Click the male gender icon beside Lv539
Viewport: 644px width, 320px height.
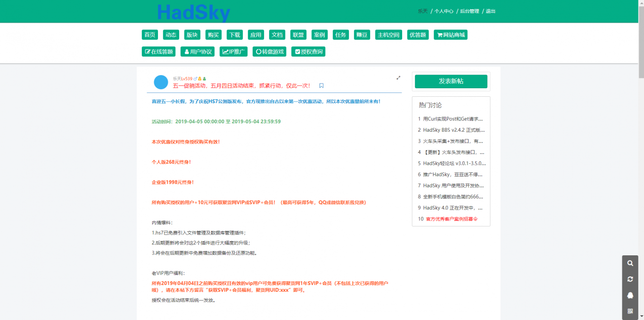tap(195, 79)
